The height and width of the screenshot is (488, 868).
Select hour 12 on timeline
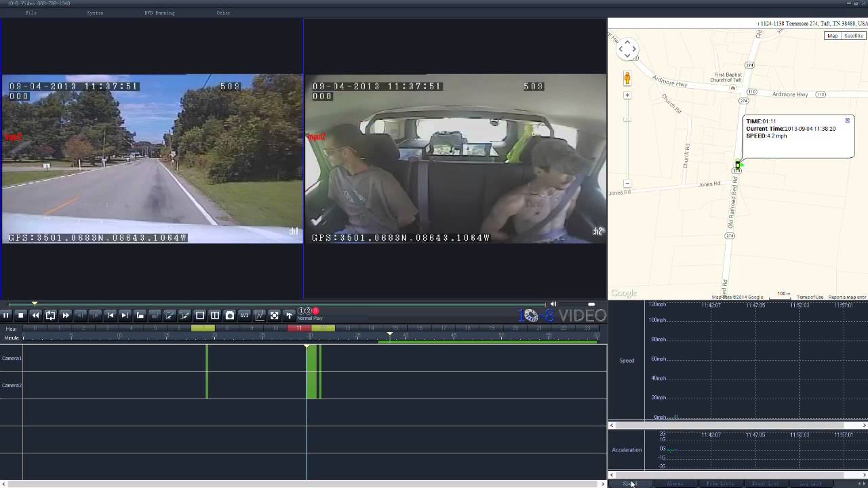[x=323, y=328]
